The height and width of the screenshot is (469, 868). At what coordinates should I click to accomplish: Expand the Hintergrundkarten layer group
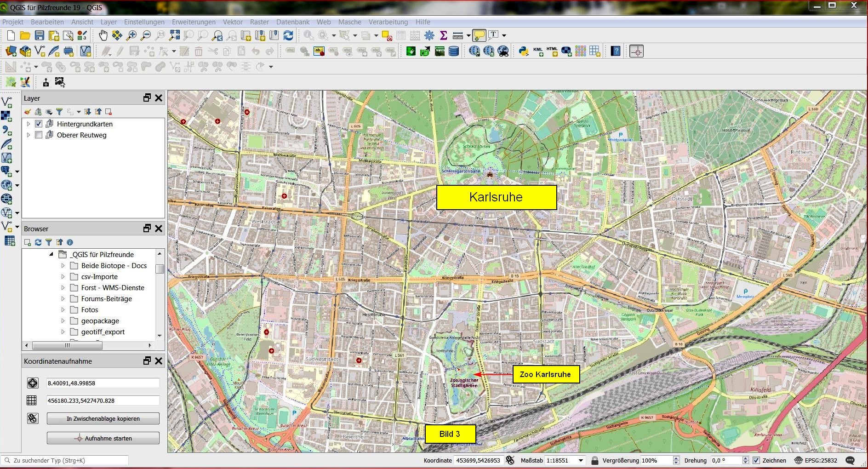29,124
